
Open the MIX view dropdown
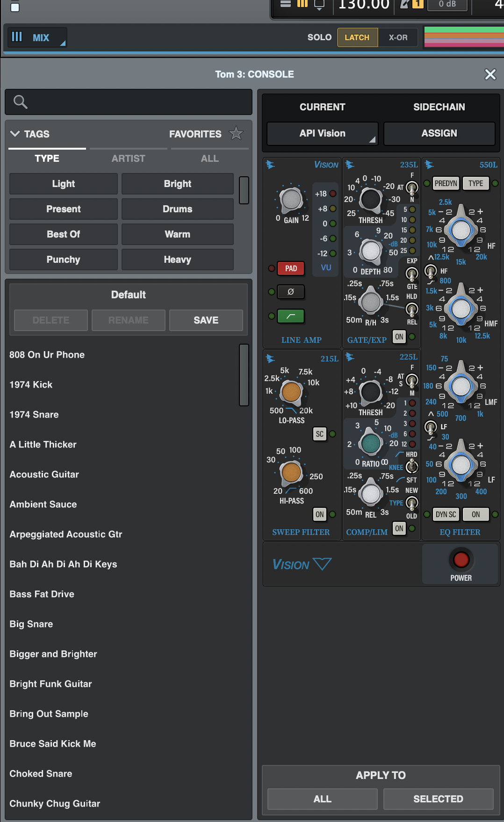coord(37,37)
